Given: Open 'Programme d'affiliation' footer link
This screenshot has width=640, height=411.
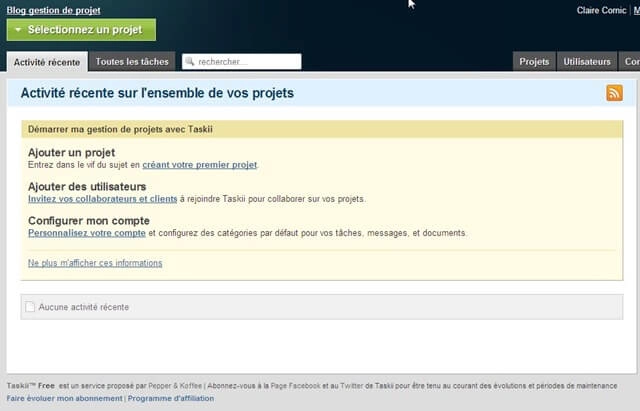Looking at the screenshot, I should (171, 398).
